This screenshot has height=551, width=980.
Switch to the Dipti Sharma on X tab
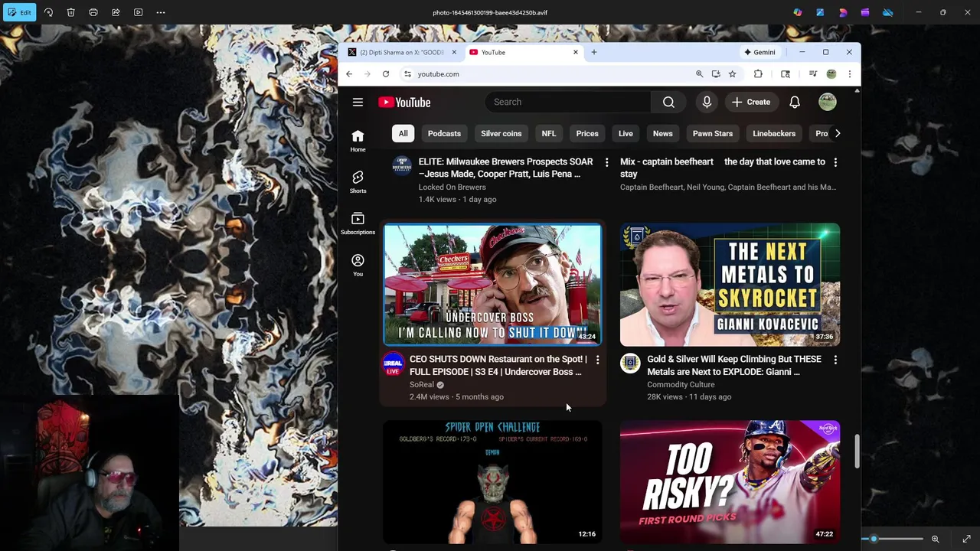(x=403, y=52)
